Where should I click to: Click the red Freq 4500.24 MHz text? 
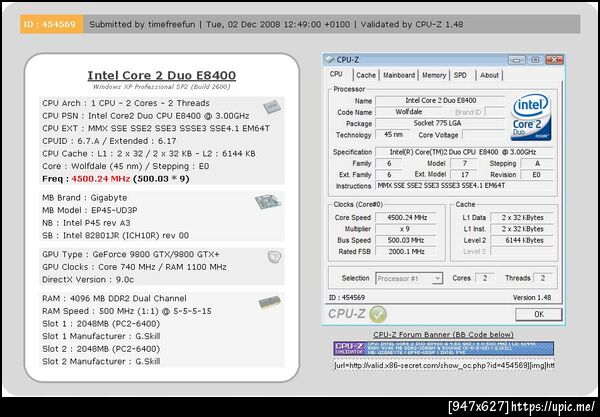[x=101, y=179]
